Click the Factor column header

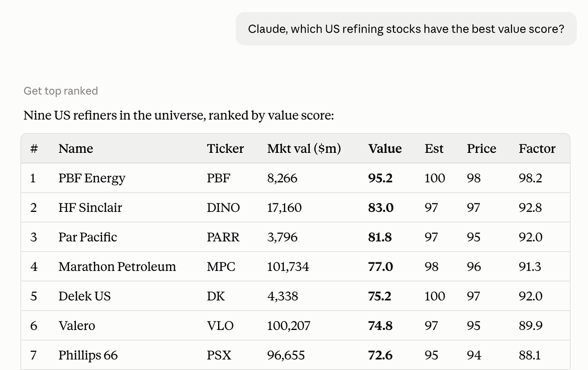coord(537,148)
